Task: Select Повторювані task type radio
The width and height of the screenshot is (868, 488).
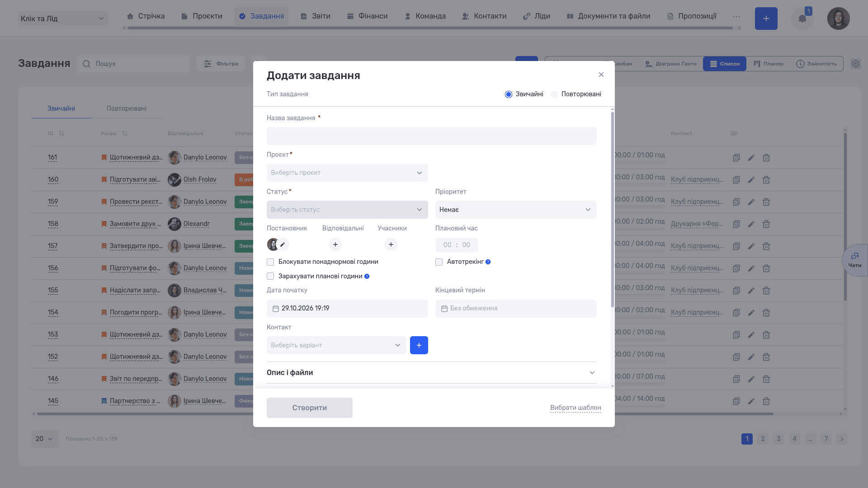Action: tap(554, 94)
